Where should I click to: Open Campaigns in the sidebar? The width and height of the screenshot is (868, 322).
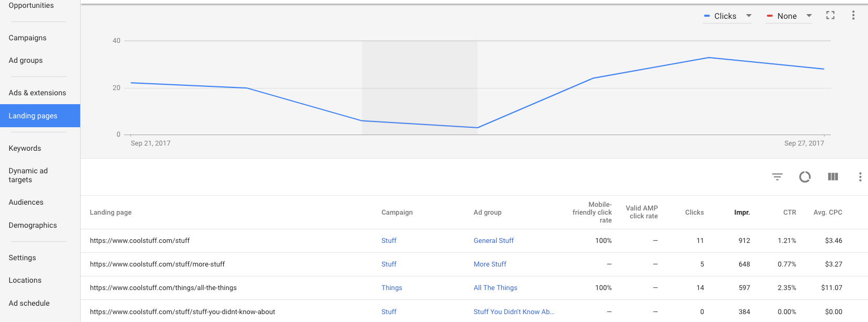(28, 38)
